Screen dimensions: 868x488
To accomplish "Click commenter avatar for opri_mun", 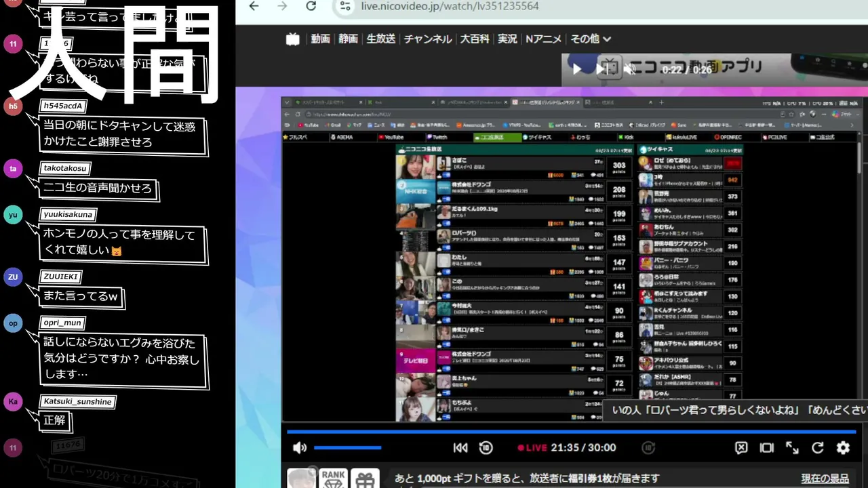I will (13, 323).
